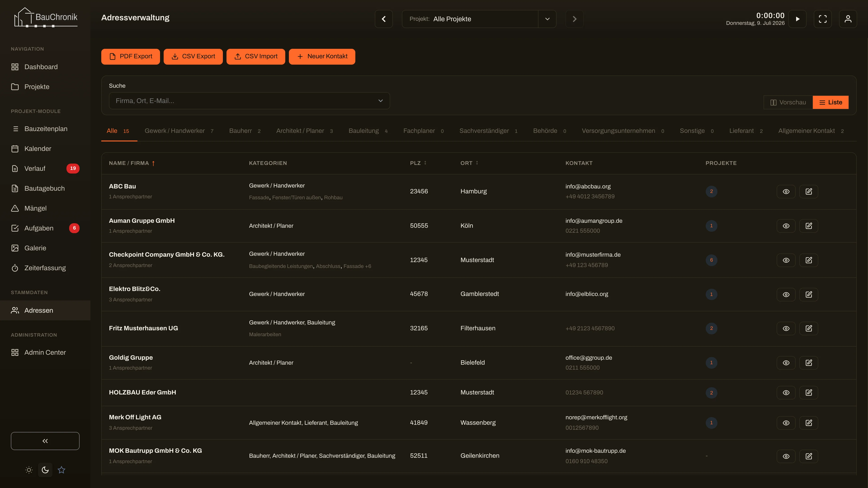
Task: Click the CSV Import button
Action: click(256, 56)
